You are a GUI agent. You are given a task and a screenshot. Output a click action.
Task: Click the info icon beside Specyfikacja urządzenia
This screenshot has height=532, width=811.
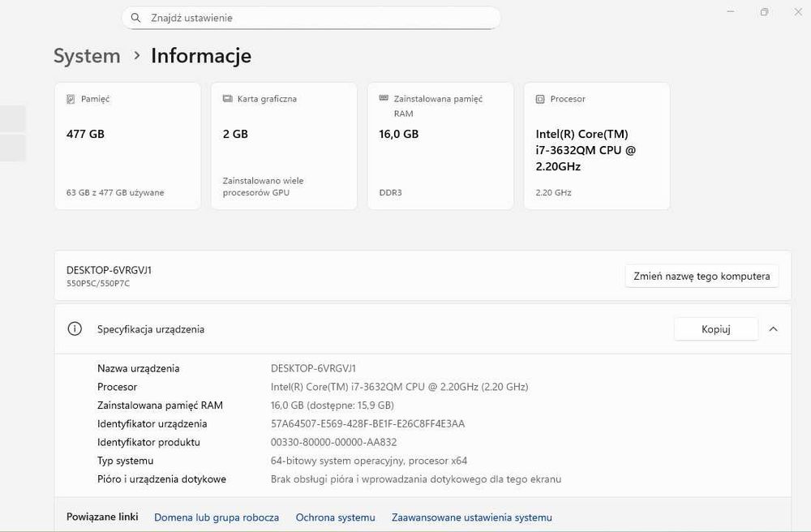click(x=75, y=329)
